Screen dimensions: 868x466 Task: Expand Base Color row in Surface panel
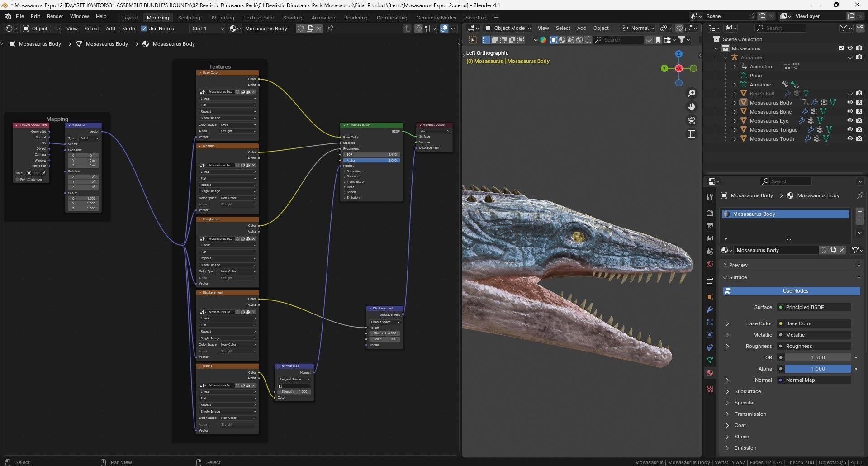(727, 323)
